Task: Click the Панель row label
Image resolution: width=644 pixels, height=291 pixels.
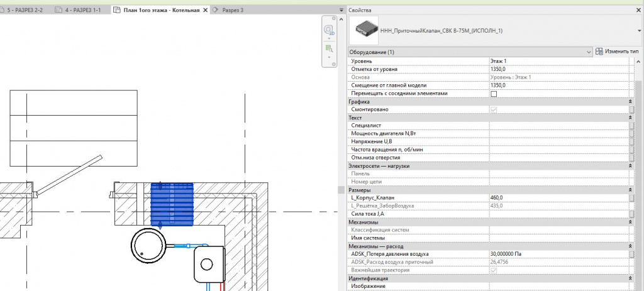Action: (360, 173)
